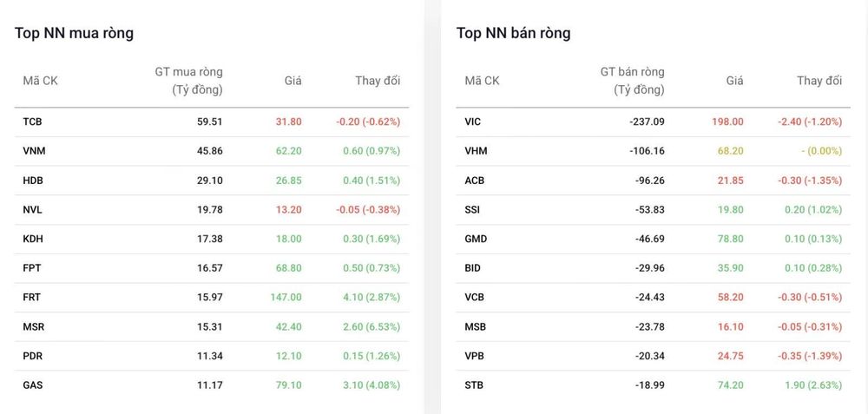Select the Top NN mua ròng heading

74,33
